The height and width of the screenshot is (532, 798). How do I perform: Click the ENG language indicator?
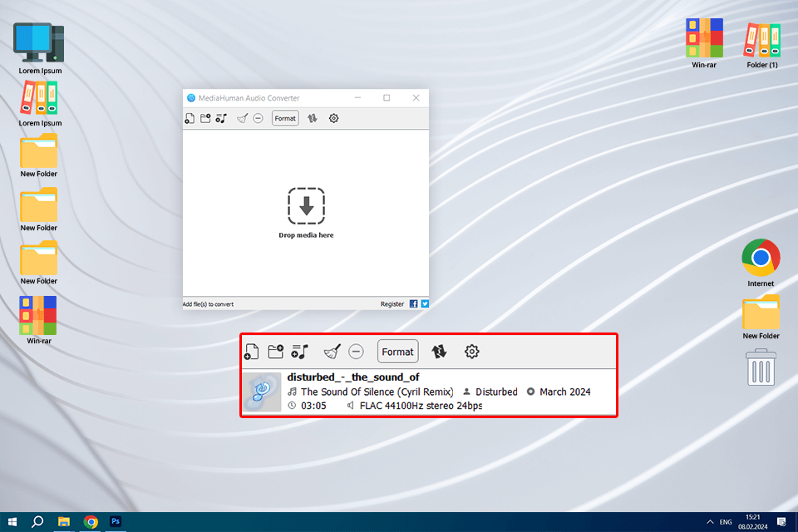click(x=726, y=522)
